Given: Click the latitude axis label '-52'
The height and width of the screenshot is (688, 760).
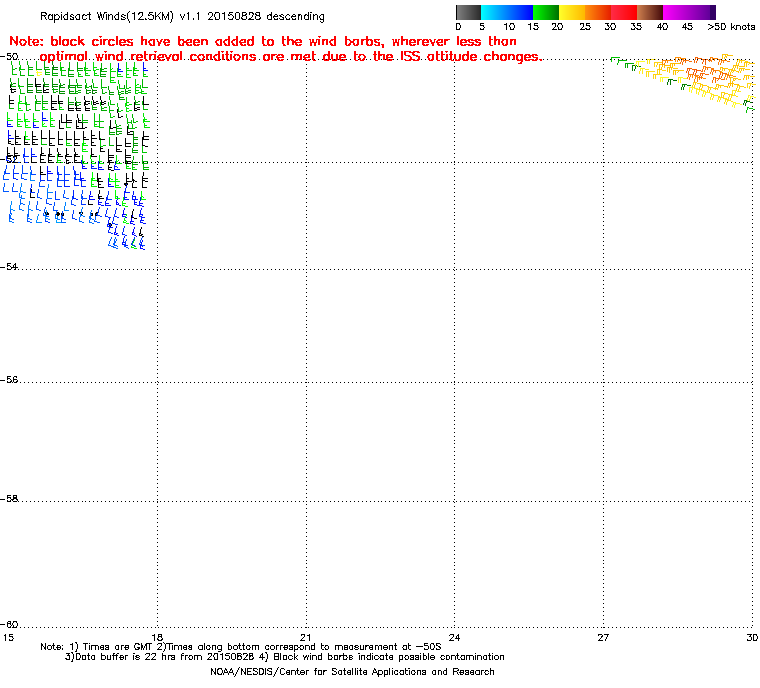Looking at the screenshot, I should [x=9, y=160].
